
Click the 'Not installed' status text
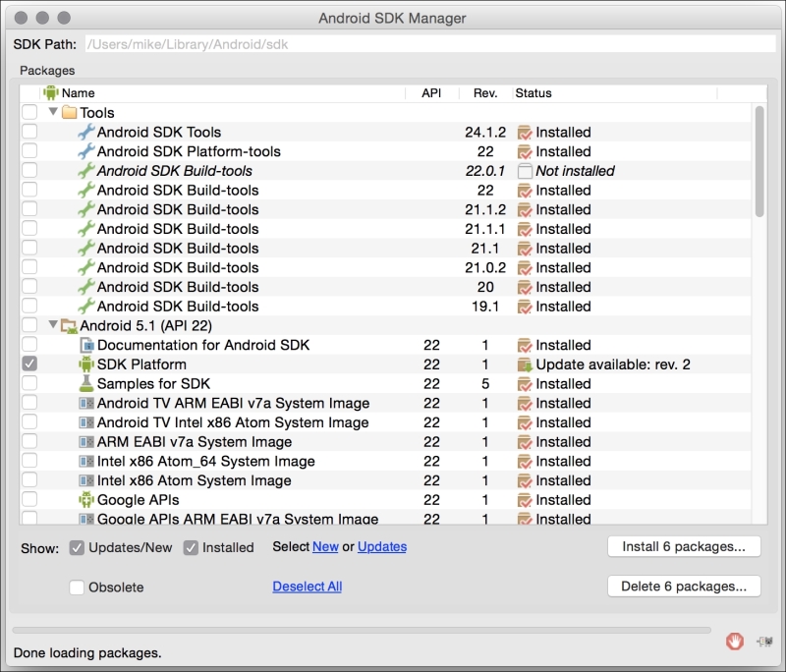tap(575, 171)
